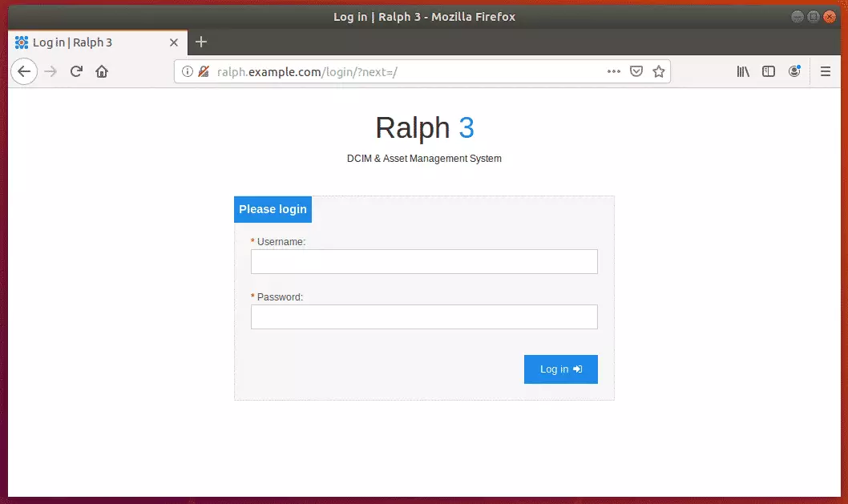This screenshot has width=848, height=504.
Task: Click the Please login header label
Action: click(x=273, y=209)
